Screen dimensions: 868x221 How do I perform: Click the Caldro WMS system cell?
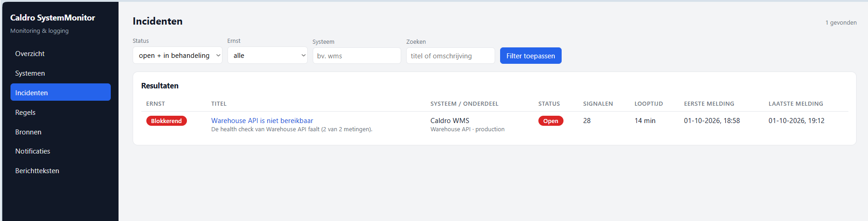[x=449, y=121]
